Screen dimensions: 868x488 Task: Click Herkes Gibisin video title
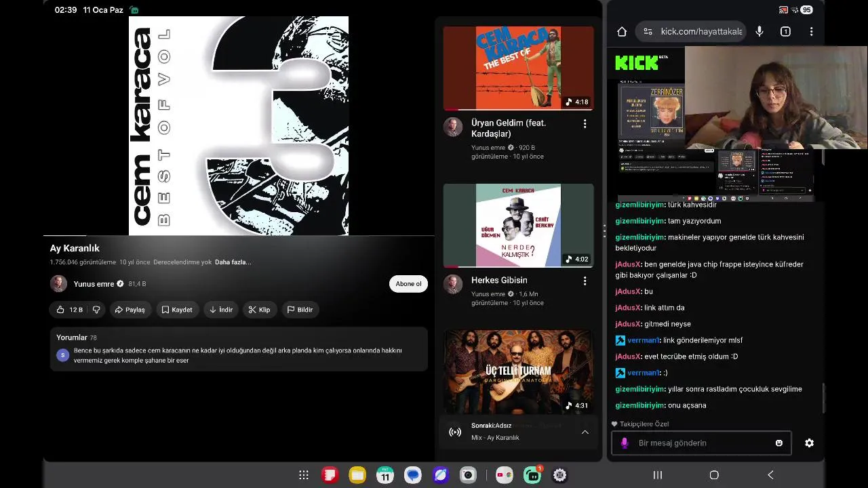(x=499, y=280)
